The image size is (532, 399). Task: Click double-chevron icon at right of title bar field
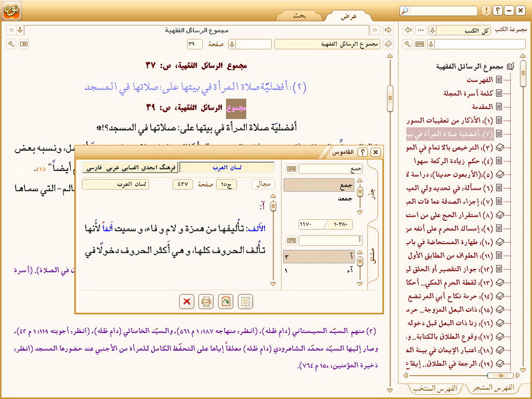click(375, 30)
